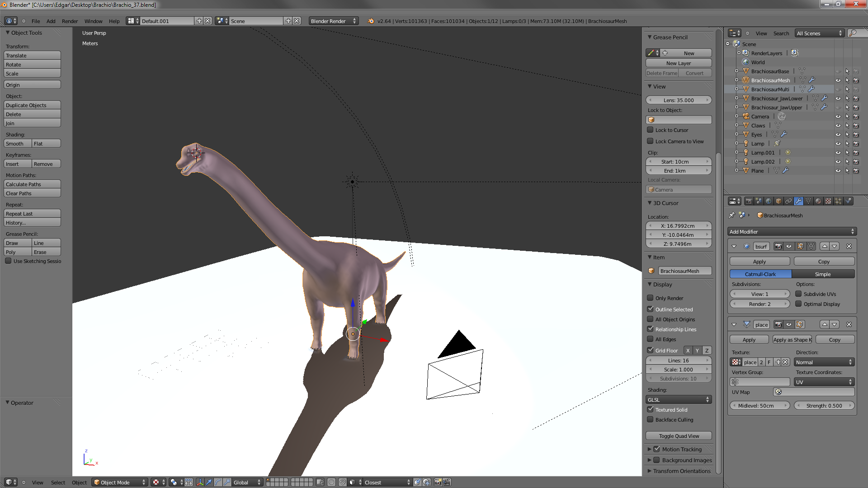Click Apply as Shape Key button
868x488 pixels.
[792, 339]
